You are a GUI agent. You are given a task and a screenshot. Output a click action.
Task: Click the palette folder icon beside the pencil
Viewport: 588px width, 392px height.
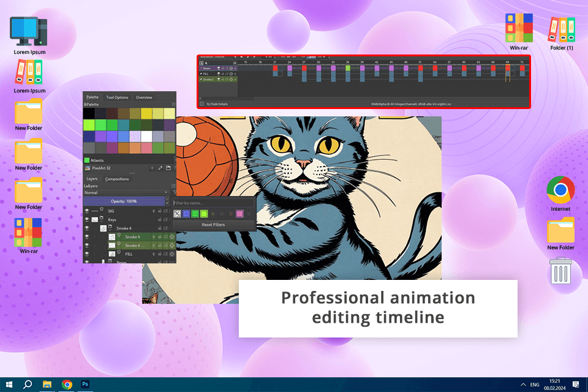click(x=168, y=168)
